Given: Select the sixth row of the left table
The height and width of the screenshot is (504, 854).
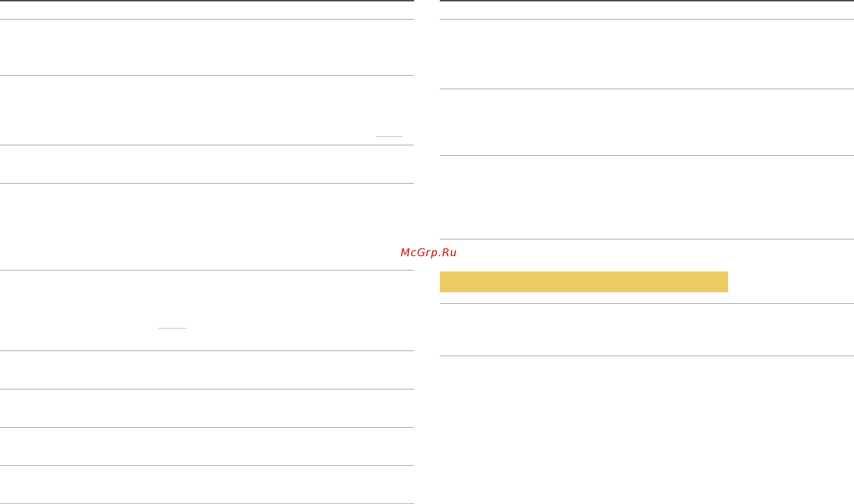Looking at the screenshot, I should tap(207, 370).
